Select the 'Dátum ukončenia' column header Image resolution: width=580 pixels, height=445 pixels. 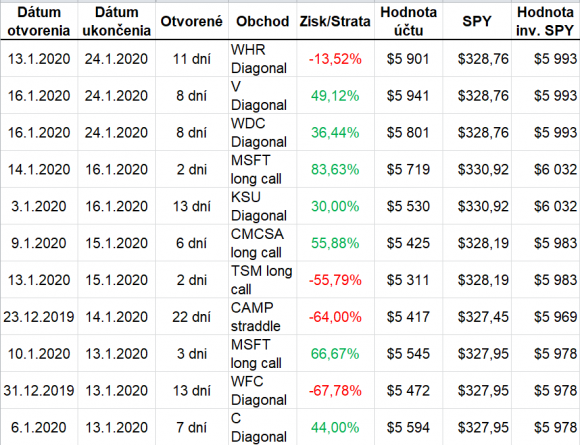[x=117, y=21]
